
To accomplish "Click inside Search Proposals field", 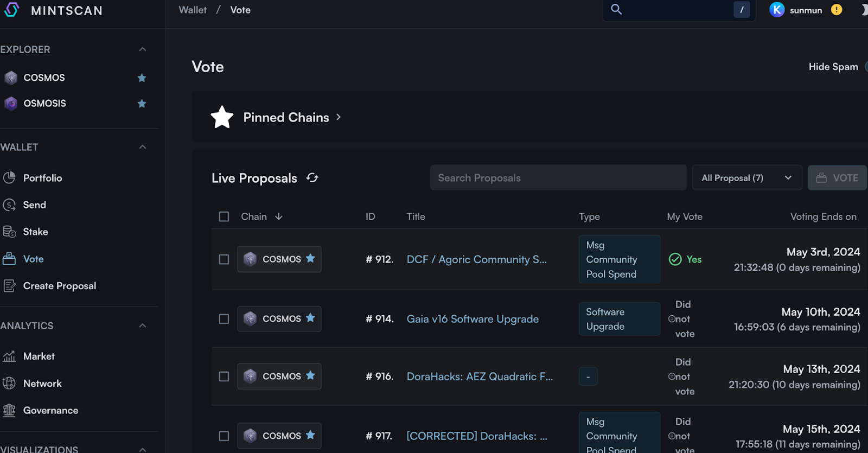I will click(x=558, y=178).
